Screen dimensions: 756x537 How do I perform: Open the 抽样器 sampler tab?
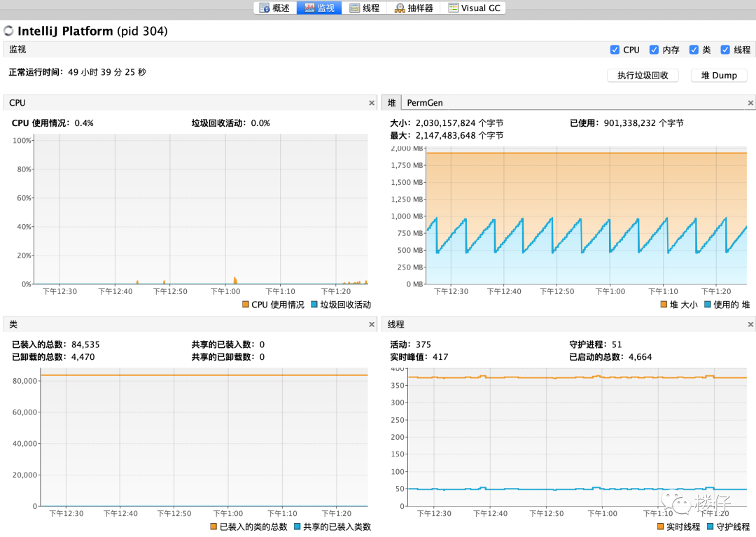coord(414,8)
